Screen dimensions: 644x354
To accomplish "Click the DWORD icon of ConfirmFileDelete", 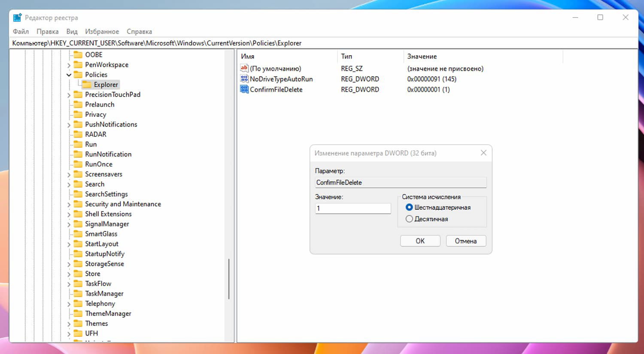I will pos(244,89).
